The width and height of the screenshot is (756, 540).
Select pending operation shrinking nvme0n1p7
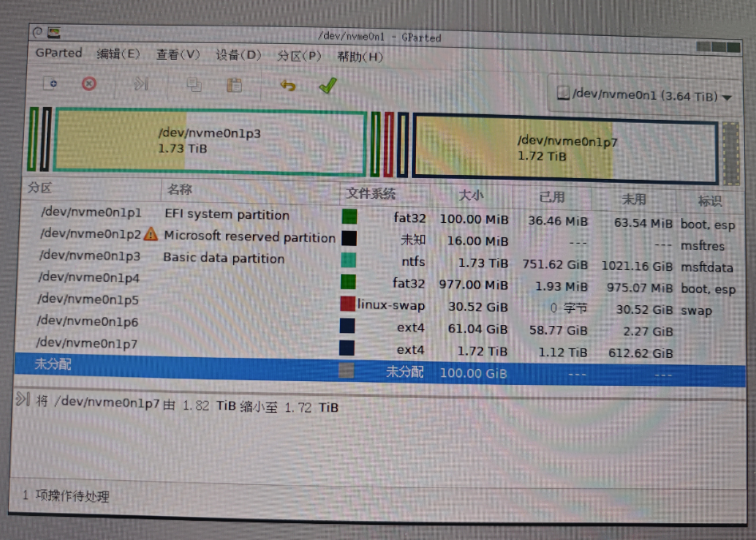[187, 404]
